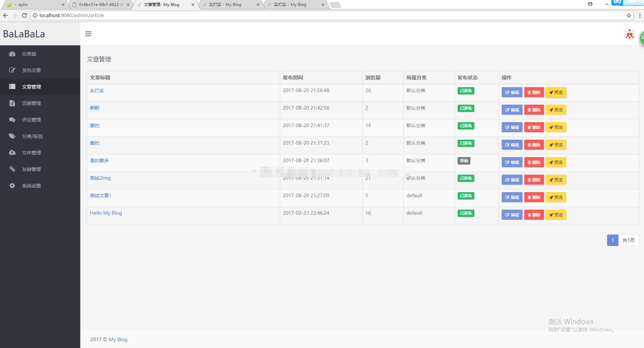Bookmark this page with star icon
The height and width of the screenshot is (348, 644).
tap(629, 15)
